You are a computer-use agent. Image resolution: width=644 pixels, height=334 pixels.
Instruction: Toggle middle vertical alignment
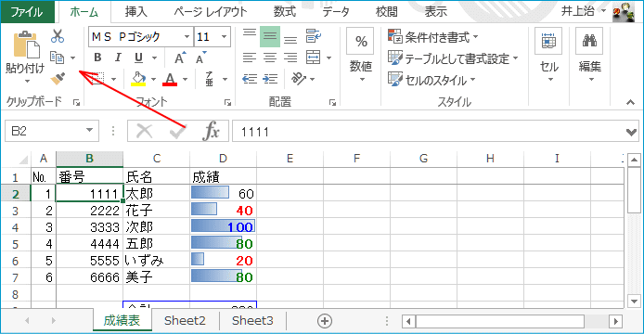(270, 36)
